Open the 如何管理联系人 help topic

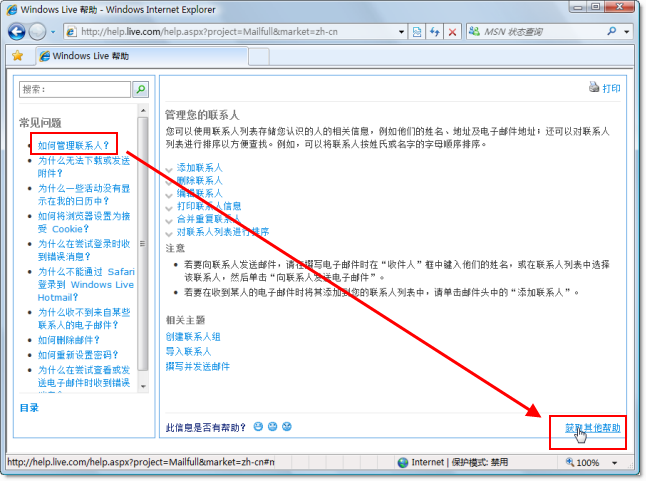point(73,145)
